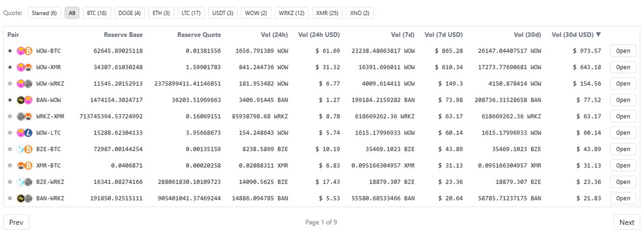Sort by Reserve Base column
The width and height of the screenshot is (644, 233).
click(x=123, y=35)
